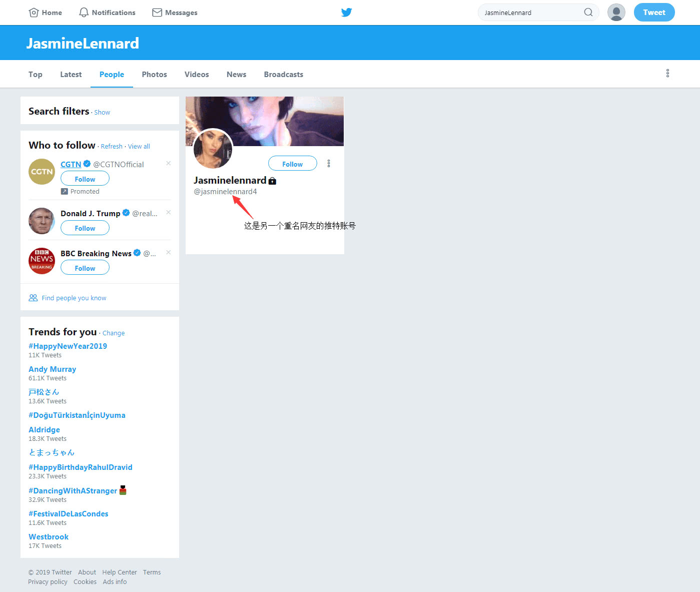Open the #DoğuTürkistanİçinUyuma trend
The height and width of the screenshot is (592, 700).
coord(77,415)
